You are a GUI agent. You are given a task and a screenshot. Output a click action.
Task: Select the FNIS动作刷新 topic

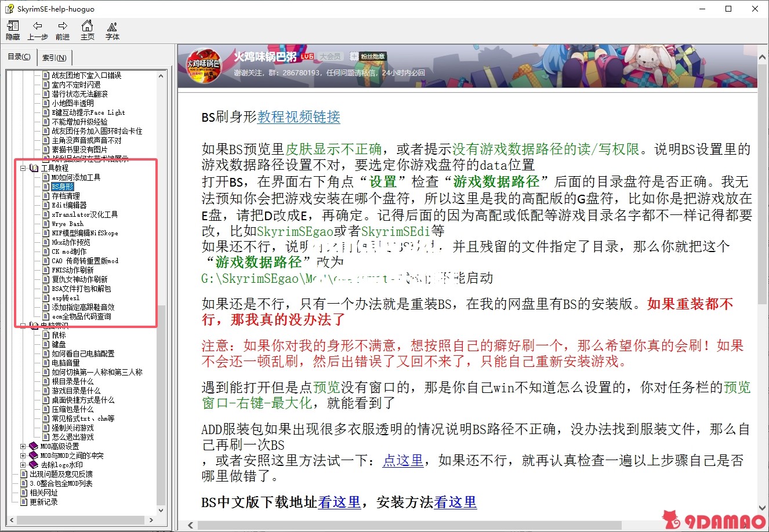(x=72, y=270)
